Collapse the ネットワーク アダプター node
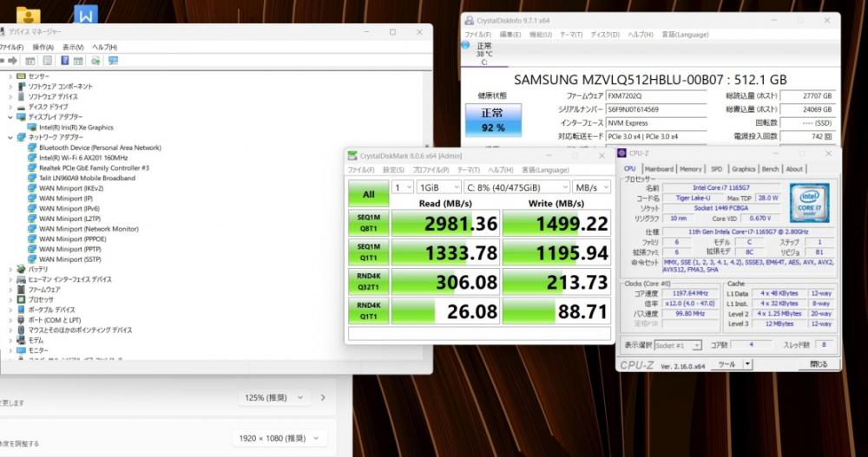Image resolution: width=868 pixels, height=457 pixels. (10, 137)
